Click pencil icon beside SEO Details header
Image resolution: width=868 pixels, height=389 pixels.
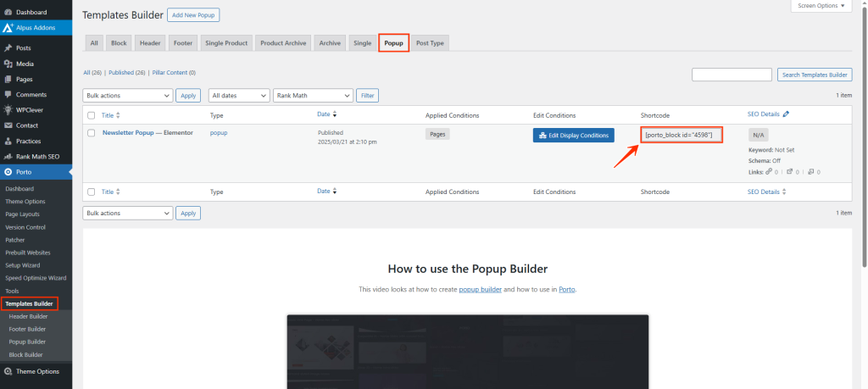point(786,114)
